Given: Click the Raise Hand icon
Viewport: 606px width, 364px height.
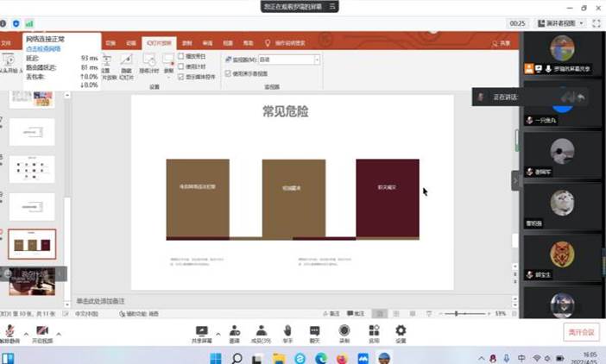Looking at the screenshot, I should click(288, 331).
